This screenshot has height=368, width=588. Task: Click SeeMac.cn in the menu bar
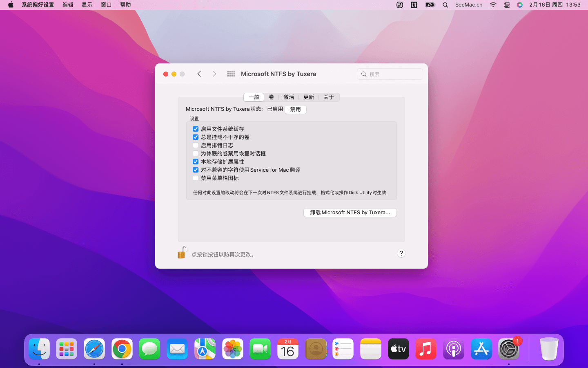click(x=469, y=5)
